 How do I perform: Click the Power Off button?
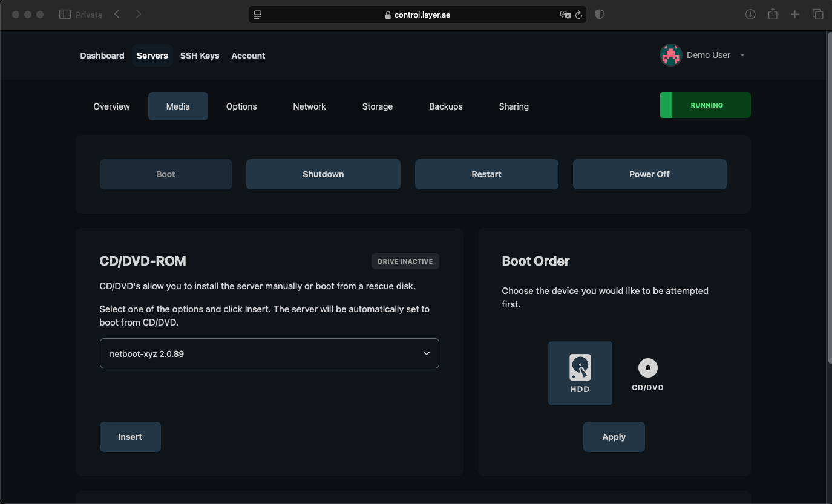coord(649,174)
